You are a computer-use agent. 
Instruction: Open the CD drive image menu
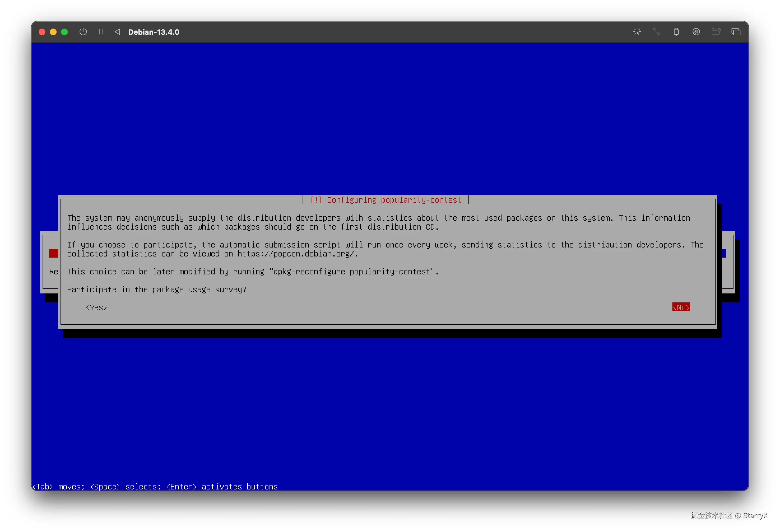[696, 32]
